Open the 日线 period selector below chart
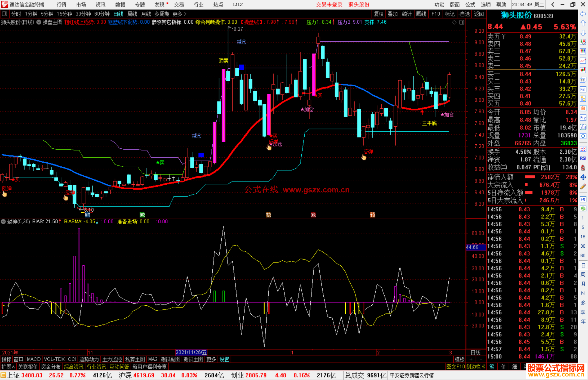This screenshot has width=588, height=380. tap(476, 352)
